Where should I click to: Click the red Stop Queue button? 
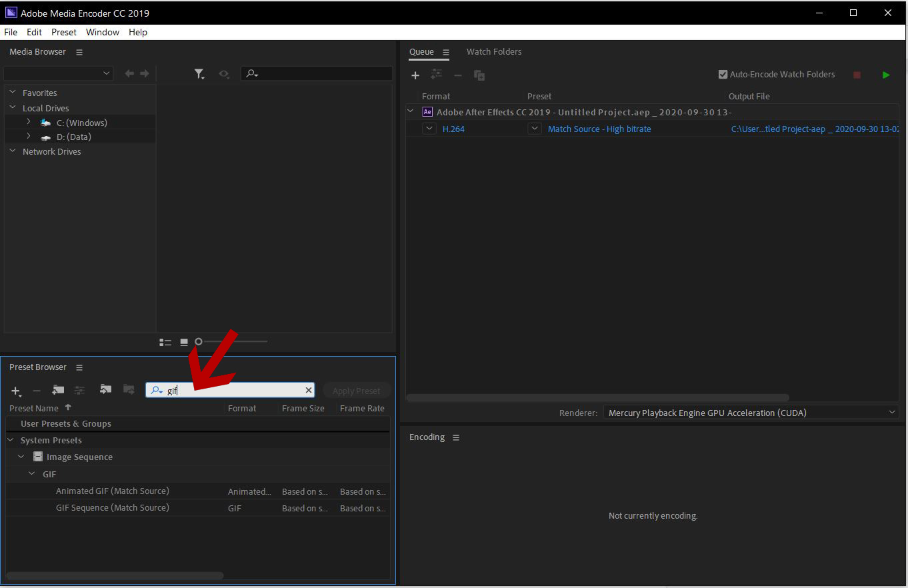(857, 75)
